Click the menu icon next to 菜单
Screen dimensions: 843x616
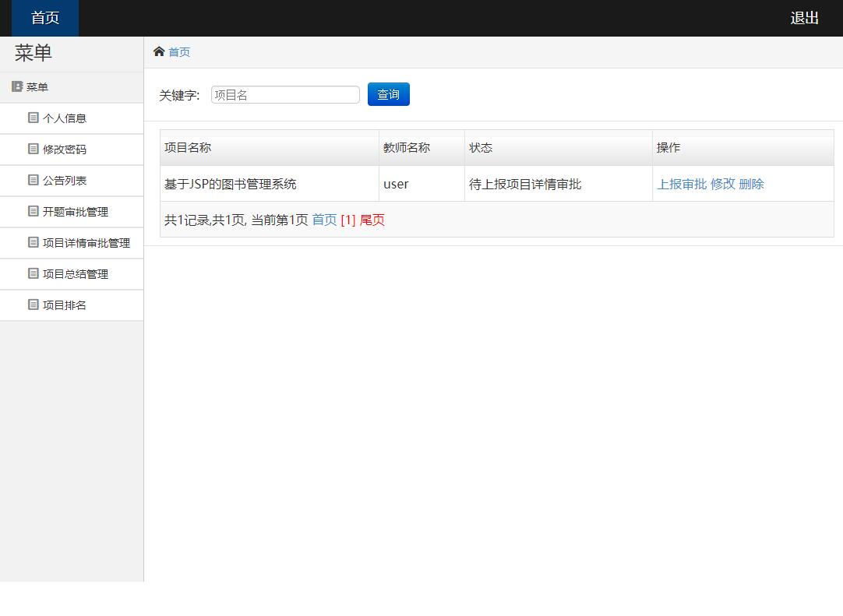(x=16, y=86)
